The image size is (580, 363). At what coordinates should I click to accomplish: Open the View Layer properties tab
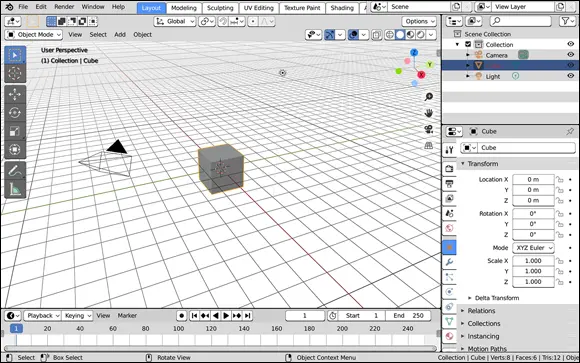click(x=449, y=198)
